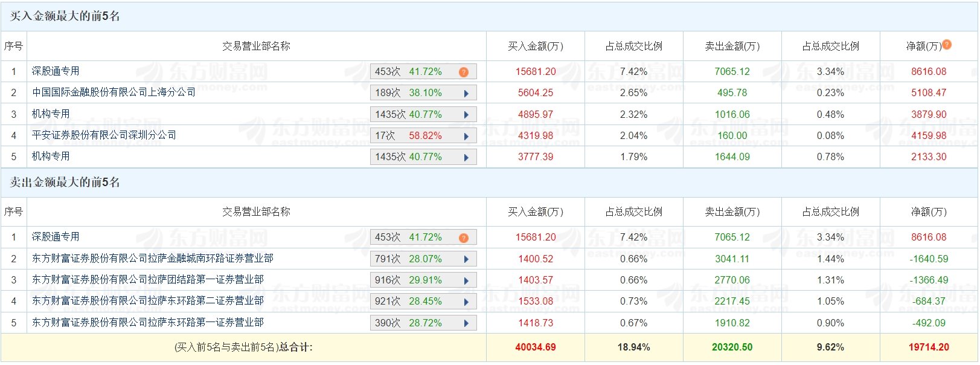The image size is (980, 365).
Task: Click (买入前5名与卖出前5名)总合计 label
Action: coord(243,347)
